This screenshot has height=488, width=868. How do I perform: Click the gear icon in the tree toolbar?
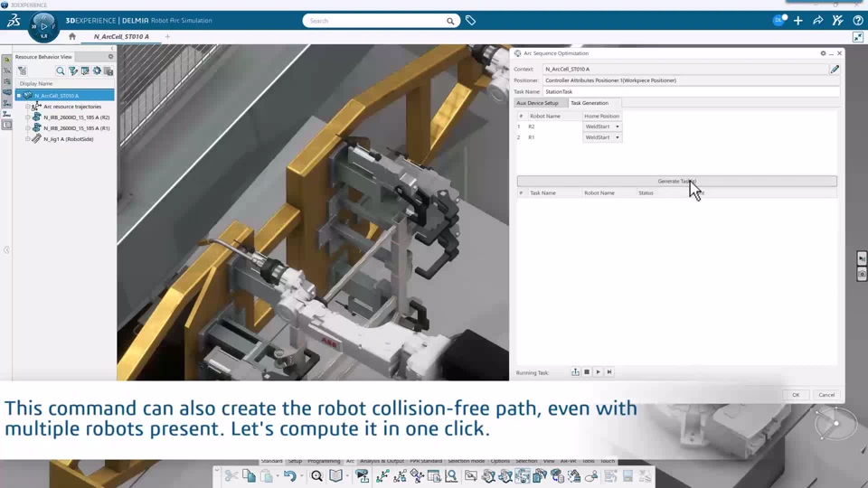(97, 70)
